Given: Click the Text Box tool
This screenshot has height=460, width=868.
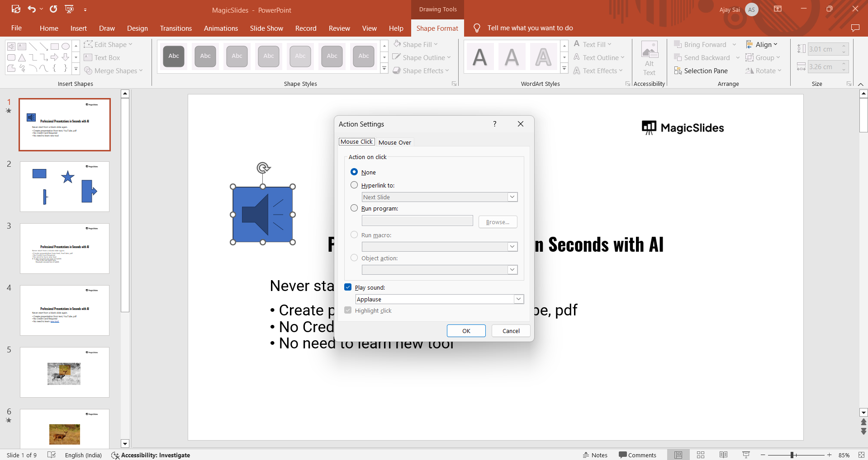Looking at the screenshot, I should click(x=102, y=58).
